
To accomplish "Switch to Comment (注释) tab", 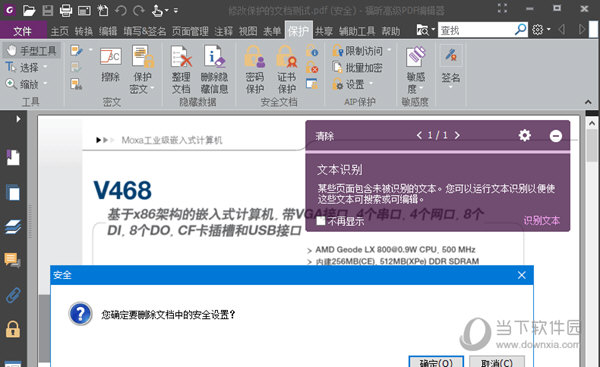I will tap(223, 31).
